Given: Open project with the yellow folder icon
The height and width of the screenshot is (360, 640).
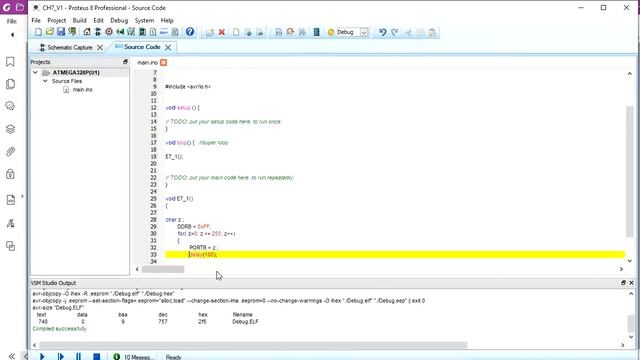Looking at the screenshot, I should (49, 32).
